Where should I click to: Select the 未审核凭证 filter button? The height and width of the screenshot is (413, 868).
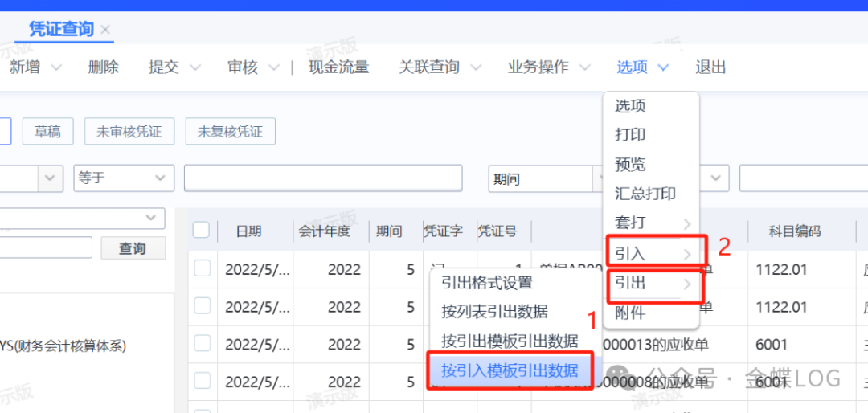129,132
